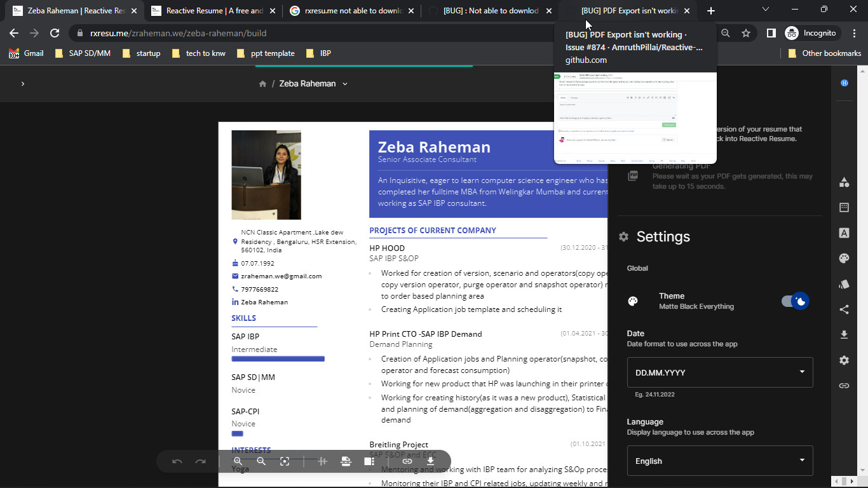Image resolution: width=868 pixels, height=488 pixels.
Task: Open the Layout grid panel icon
Action: (x=844, y=207)
